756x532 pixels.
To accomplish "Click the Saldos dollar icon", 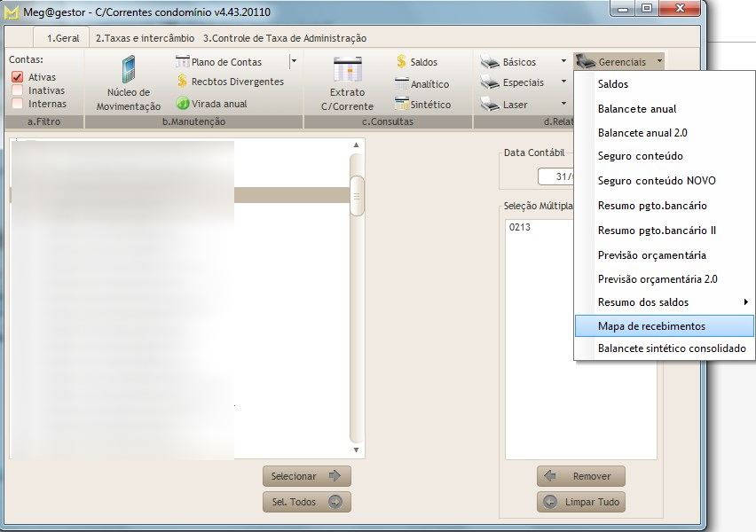I will [x=401, y=62].
